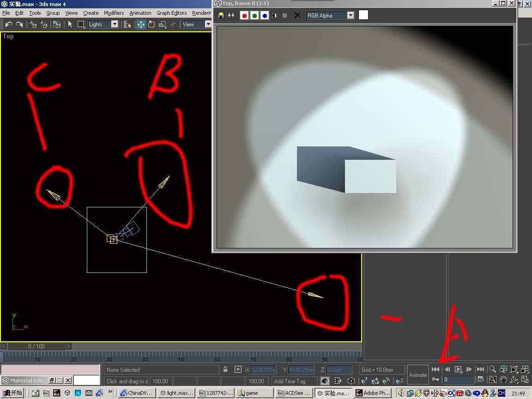
Task: Open the Group menu
Action: pos(53,13)
